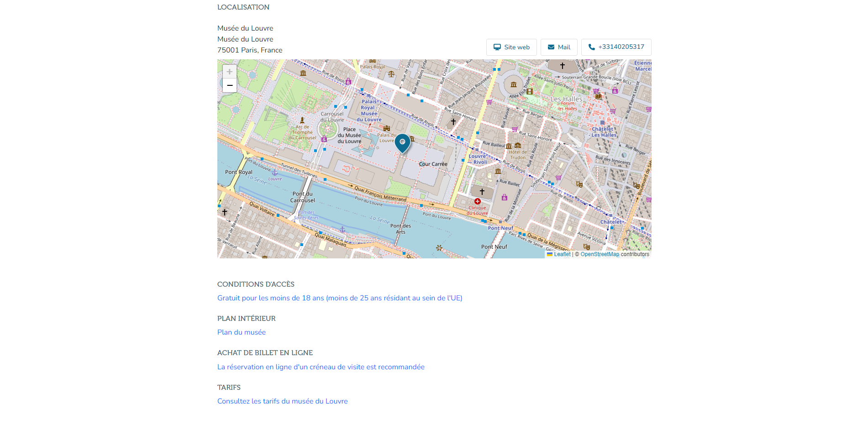Click the Louvre - Rivoli metro label
Screen dimensions: 868x425
pyautogui.click(x=478, y=159)
